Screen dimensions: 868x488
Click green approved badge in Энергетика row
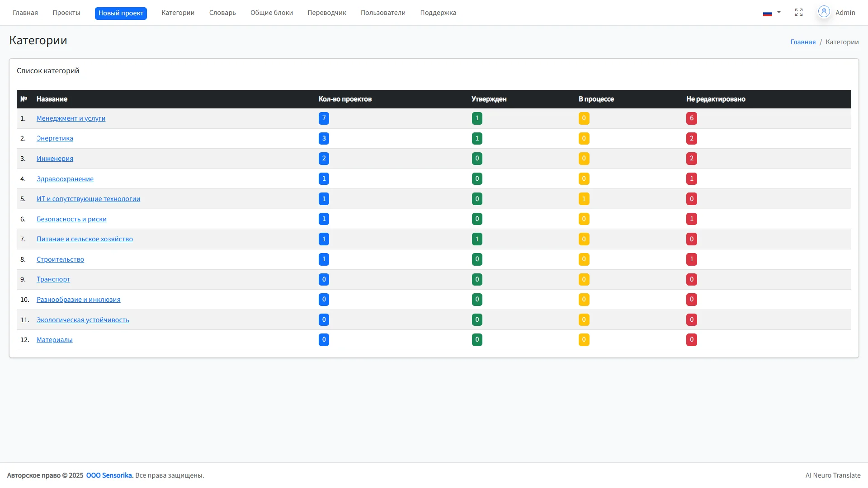tap(477, 138)
